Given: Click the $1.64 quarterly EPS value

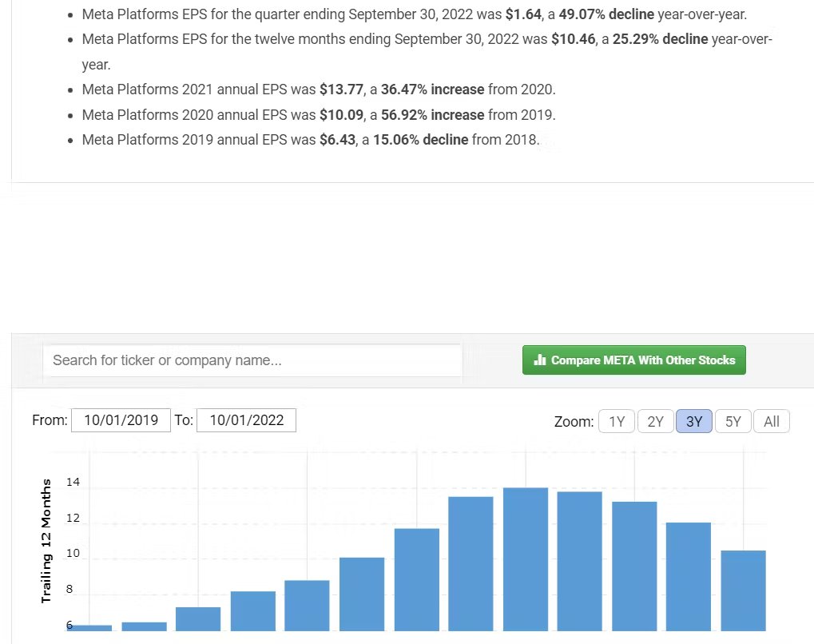Looking at the screenshot, I should coord(523,14).
